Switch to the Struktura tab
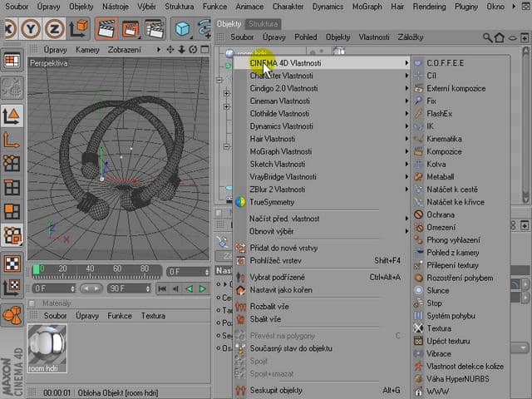The height and width of the screenshot is (399, 532). (x=264, y=24)
